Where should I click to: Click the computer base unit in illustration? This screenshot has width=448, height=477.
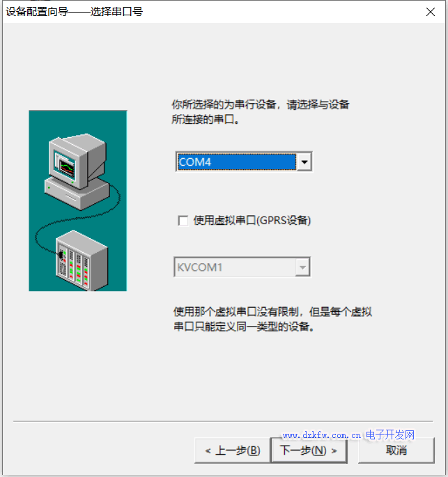pos(77,194)
